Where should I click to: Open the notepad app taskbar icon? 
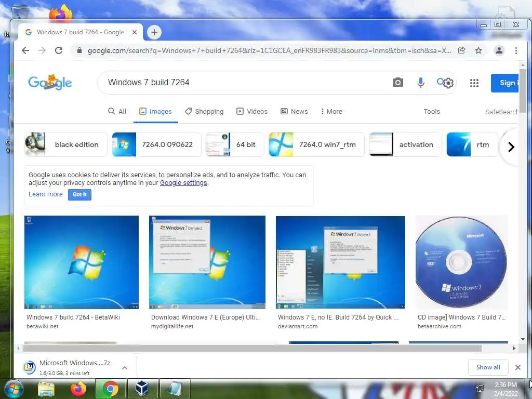[175, 389]
